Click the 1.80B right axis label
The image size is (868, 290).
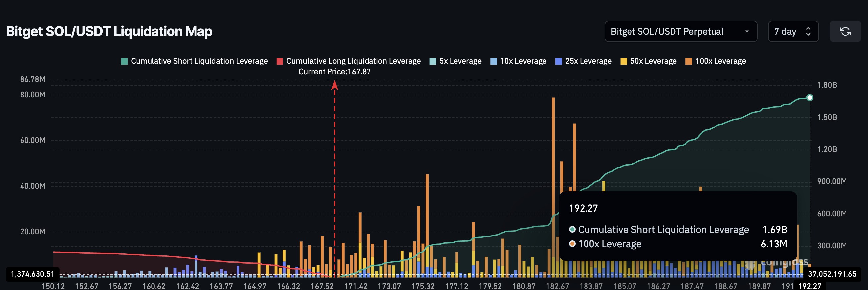(827, 85)
